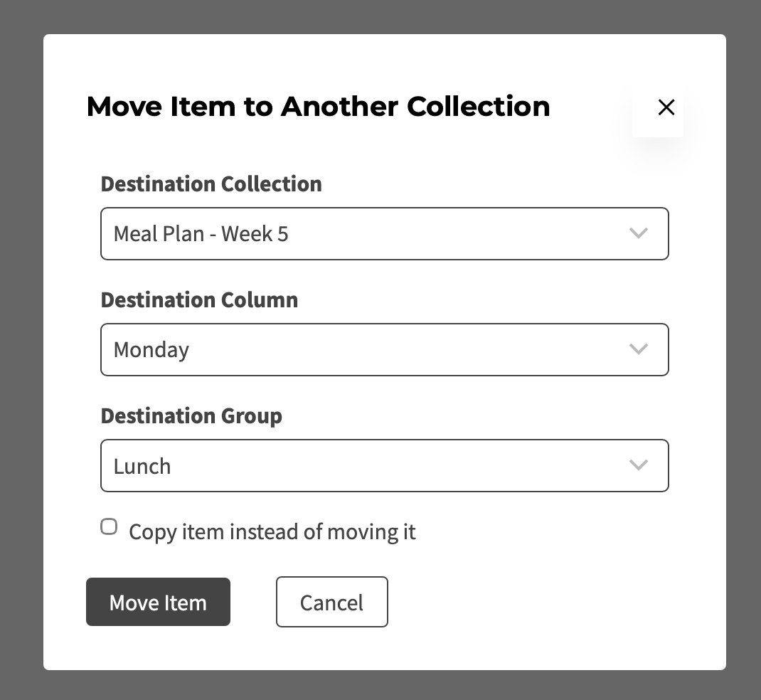Cancel moving the item
This screenshot has width=761, height=700.
point(332,602)
